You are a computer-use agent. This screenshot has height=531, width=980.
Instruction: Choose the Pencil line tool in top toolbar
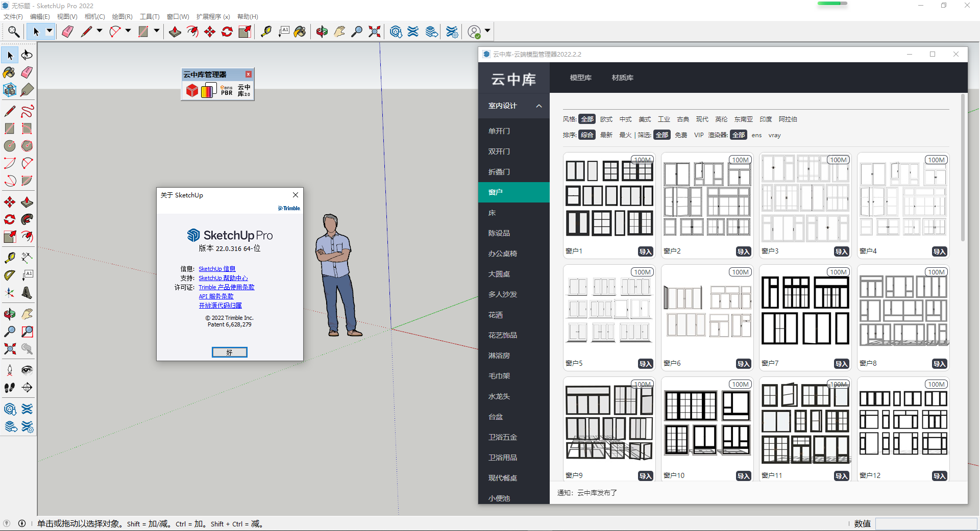[x=87, y=32]
